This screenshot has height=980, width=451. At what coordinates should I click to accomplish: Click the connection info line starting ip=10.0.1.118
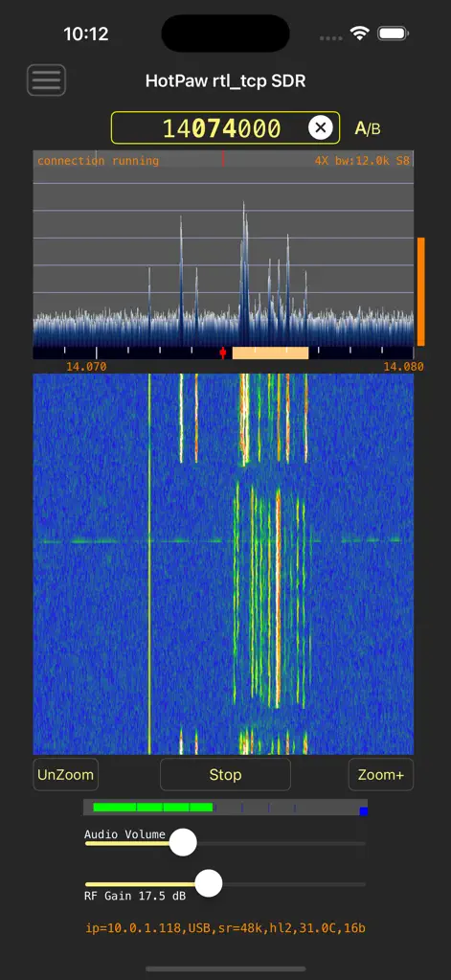(226, 928)
